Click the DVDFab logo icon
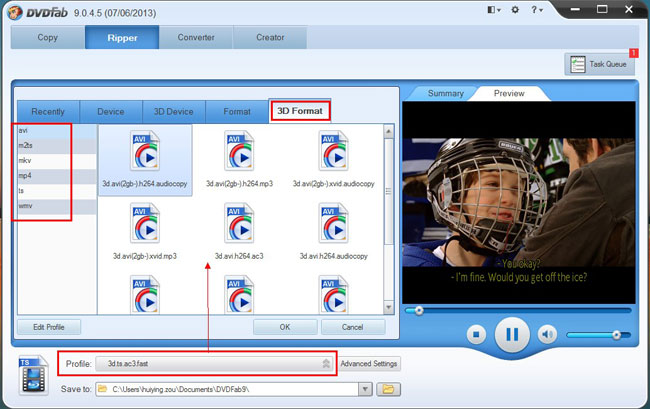Screen dimensions: 650x409 pos(15,12)
